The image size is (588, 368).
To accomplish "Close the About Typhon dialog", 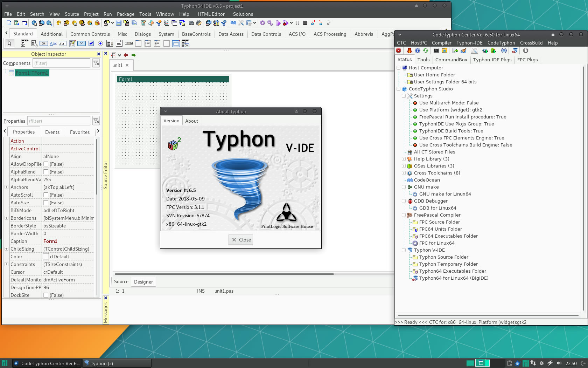I will [x=241, y=240].
